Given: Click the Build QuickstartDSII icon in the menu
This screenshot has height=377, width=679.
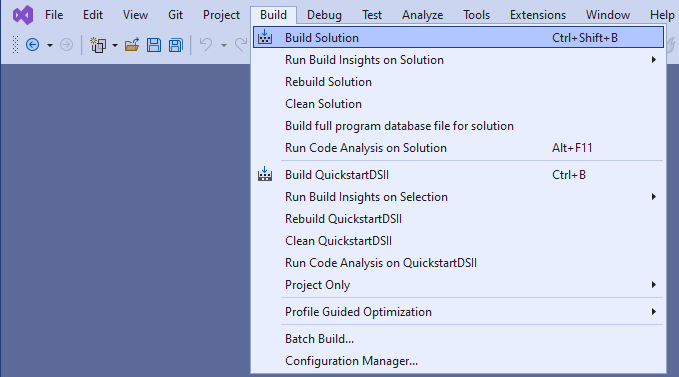Looking at the screenshot, I should tap(265, 175).
